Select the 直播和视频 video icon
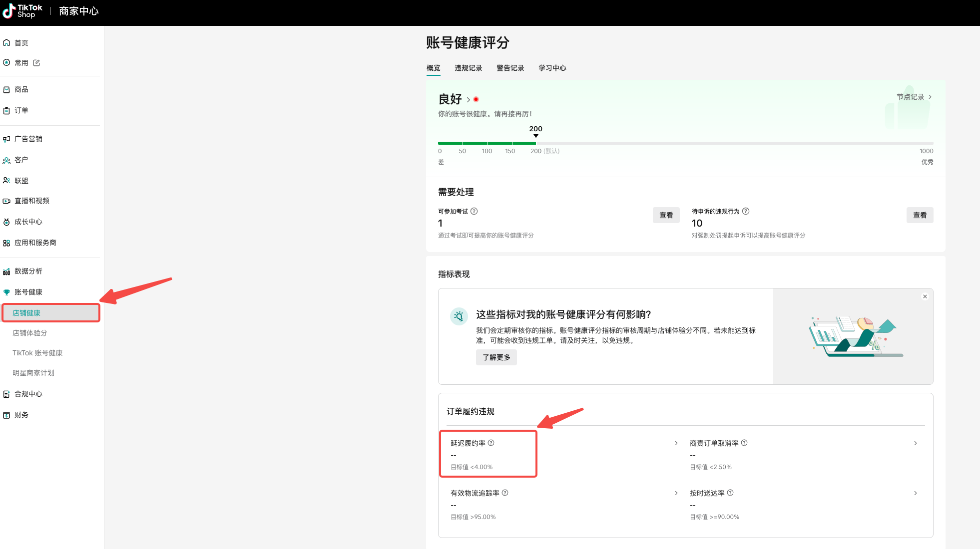Viewport: 980px width, 549px height. point(7,201)
